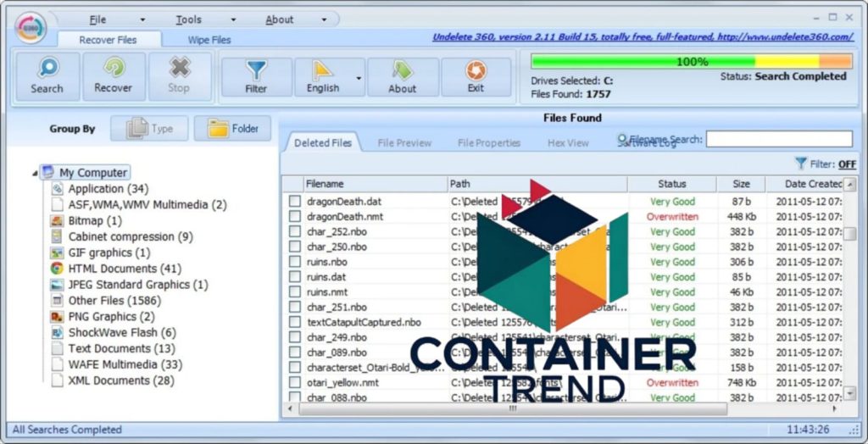Switch to the Wipe Files tab
Viewport: 868px width, 444px height.
[209, 40]
